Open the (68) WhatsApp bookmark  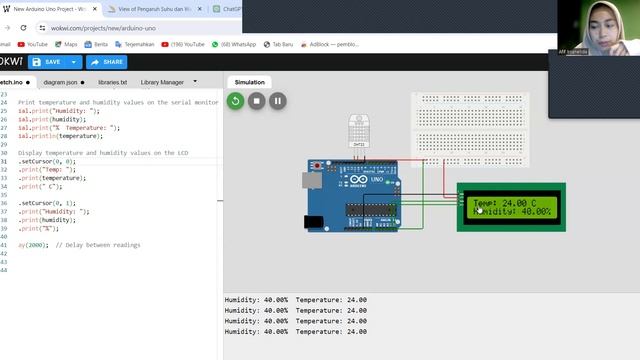[233, 44]
